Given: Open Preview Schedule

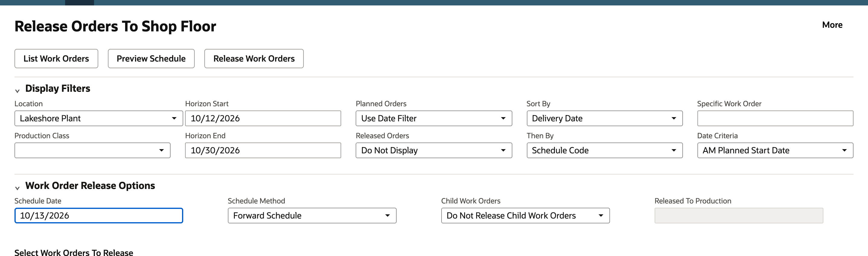Looking at the screenshot, I should (x=151, y=59).
